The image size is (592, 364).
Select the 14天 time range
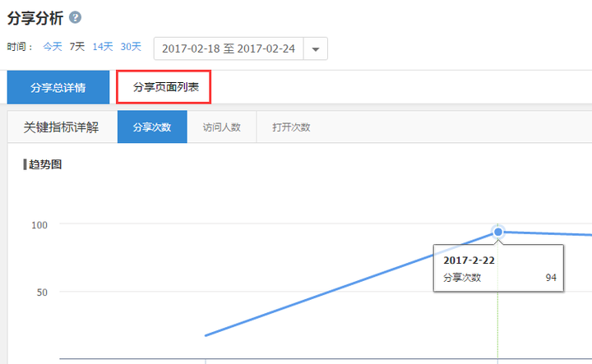(x=103, y=47)
